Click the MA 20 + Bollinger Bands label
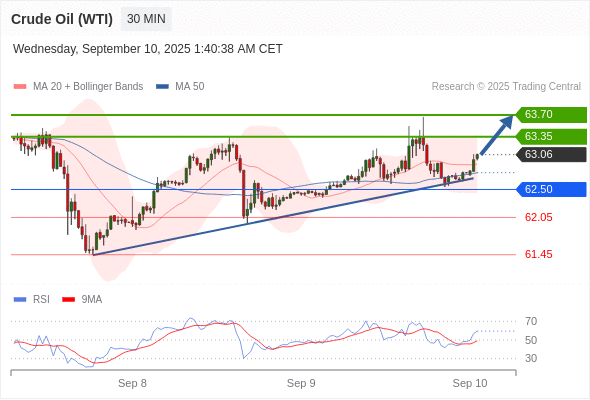The width and height of the screenshot is (590, 400). [88, 87]
